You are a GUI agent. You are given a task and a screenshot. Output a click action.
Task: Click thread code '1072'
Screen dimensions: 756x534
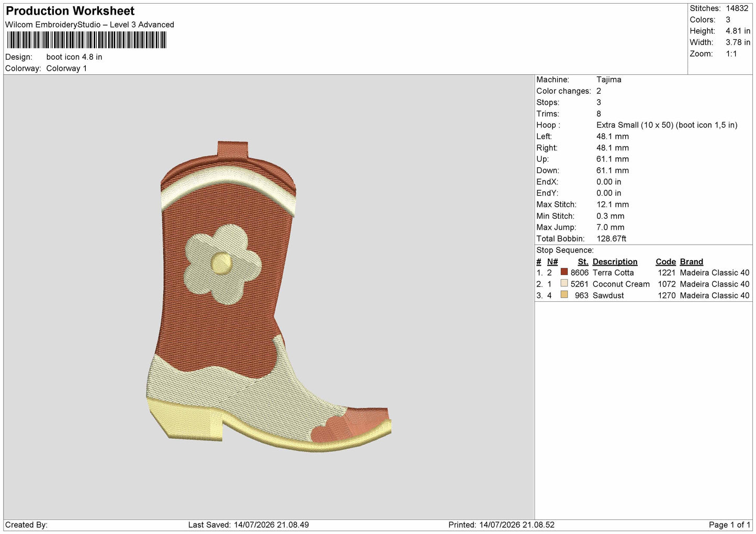pos(667,284)
